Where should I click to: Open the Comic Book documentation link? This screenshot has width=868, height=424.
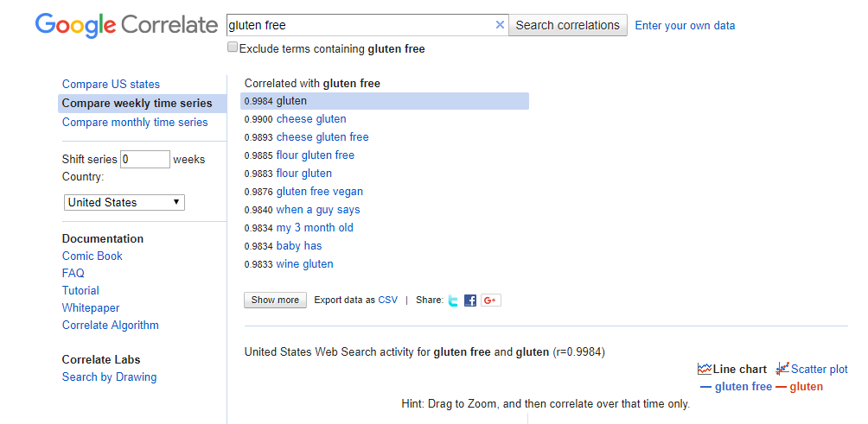[93, 256]
